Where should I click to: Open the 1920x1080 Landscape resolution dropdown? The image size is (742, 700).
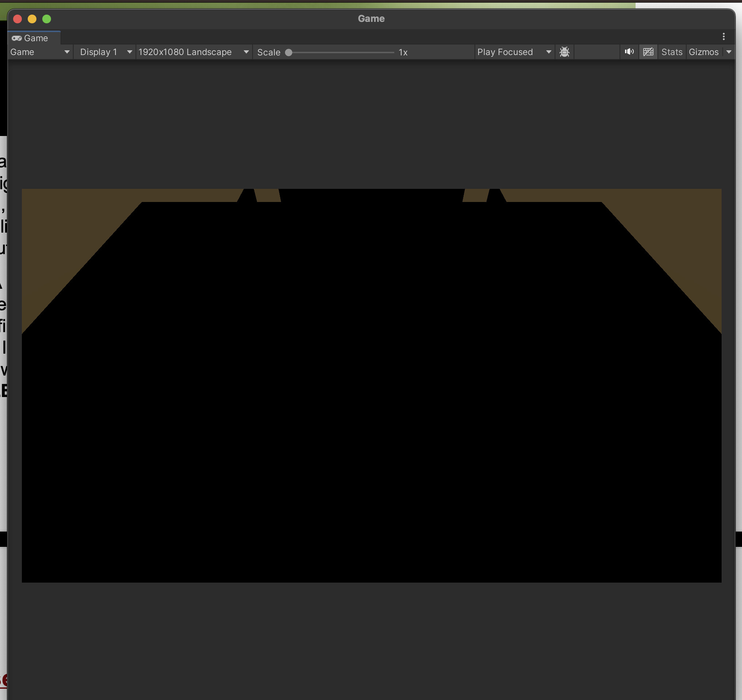pos(194,52)
